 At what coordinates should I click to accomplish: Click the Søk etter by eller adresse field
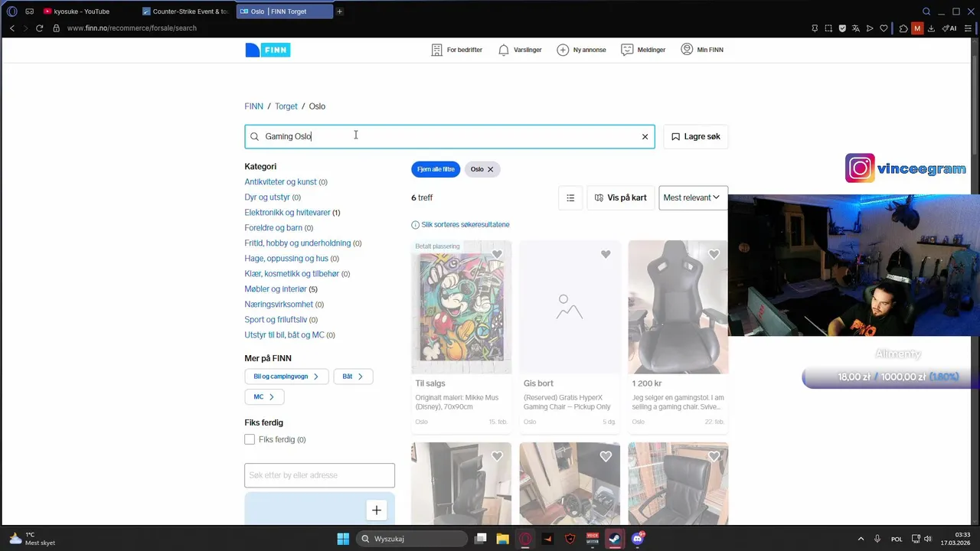(x=319, y=475)
